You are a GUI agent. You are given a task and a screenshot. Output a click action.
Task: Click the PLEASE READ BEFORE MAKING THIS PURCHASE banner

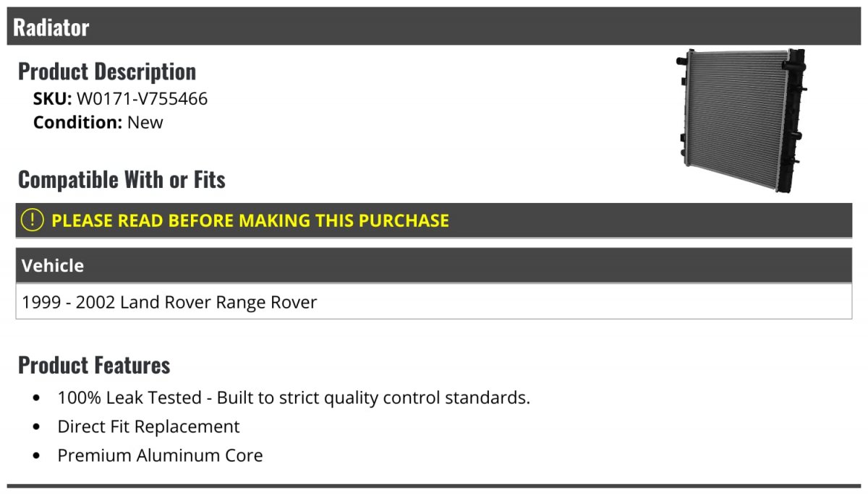pos(434,220)
